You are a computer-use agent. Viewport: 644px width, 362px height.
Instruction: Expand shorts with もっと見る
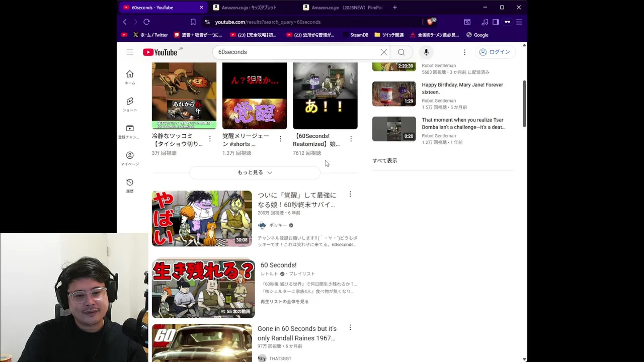click(255, 172)
